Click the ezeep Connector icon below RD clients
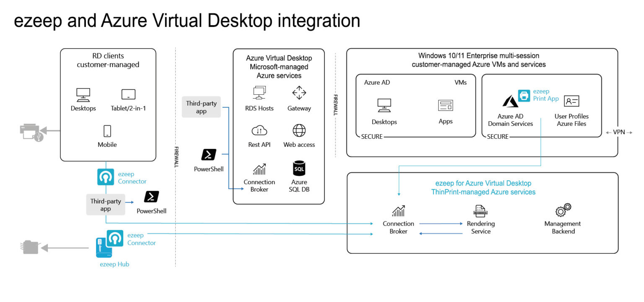The image size is (644, 302). click(x=106, y=177)
